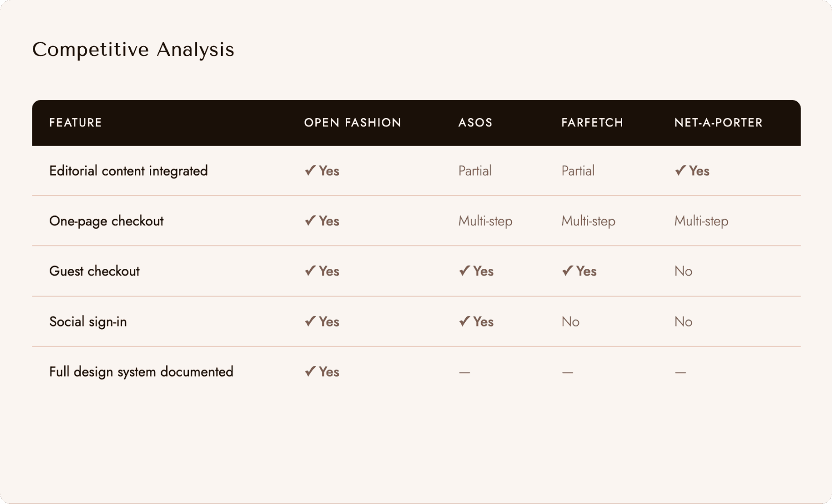The width and height of the screenshot is (832, 504).
Task: Select the FARFETCH column header
Action: point(592,123)
